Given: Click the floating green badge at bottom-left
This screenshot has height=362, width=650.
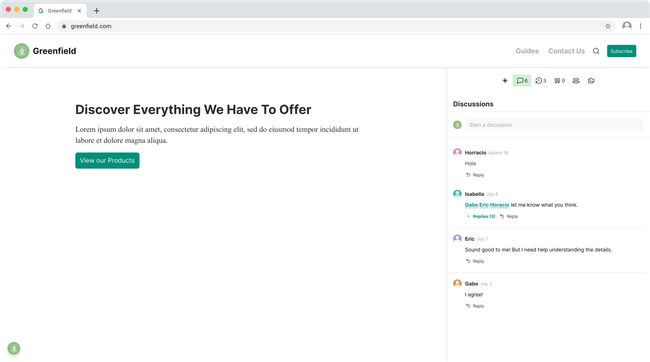Looking at the screenshot, I should click(14, 348).
